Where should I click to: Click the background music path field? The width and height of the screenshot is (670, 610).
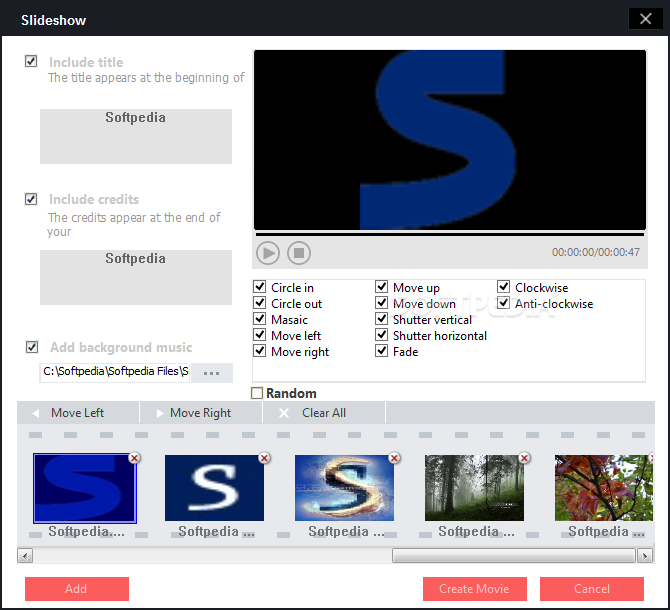coord(115,373)
